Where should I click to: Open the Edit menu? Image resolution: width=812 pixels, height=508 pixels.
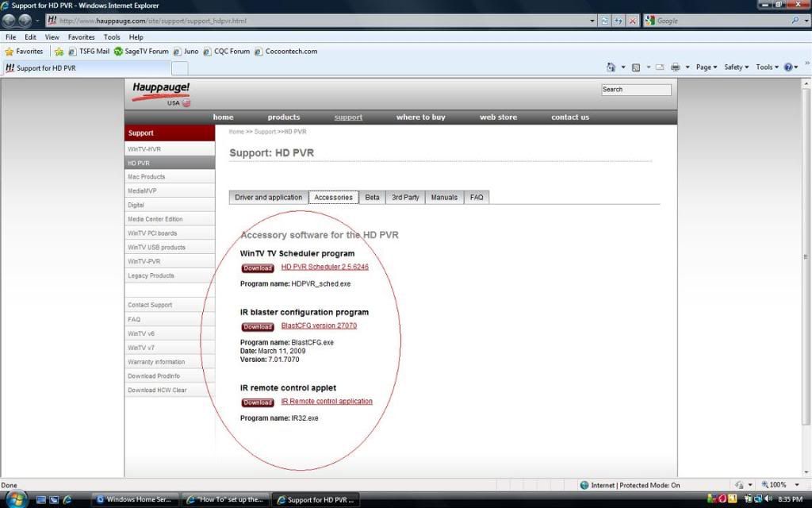point(31,37)
